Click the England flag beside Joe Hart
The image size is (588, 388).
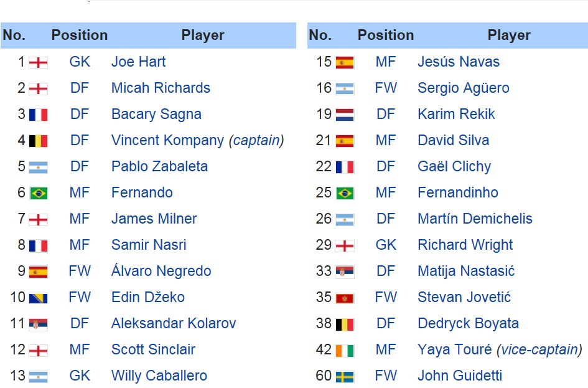click(38, 62)
